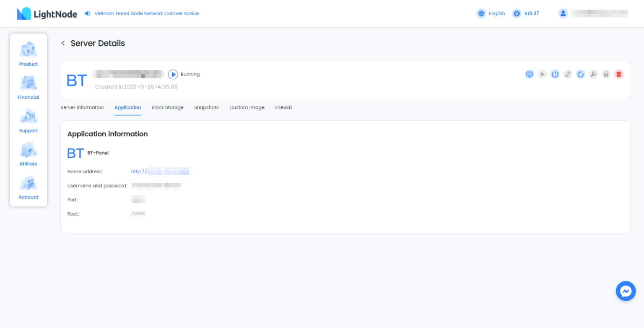Restart the server with the reload icon

[580, 74]
